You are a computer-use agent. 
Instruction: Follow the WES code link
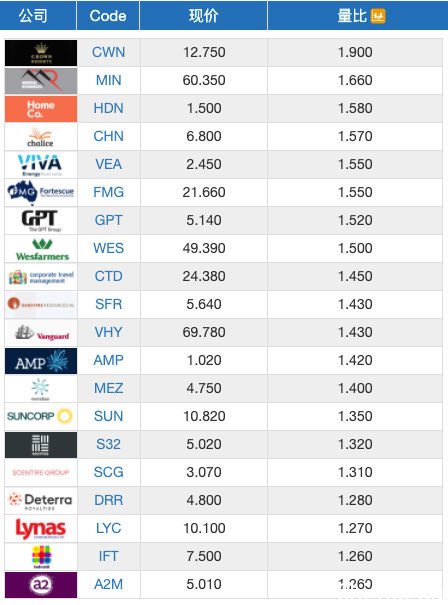(x=108, y=248)
